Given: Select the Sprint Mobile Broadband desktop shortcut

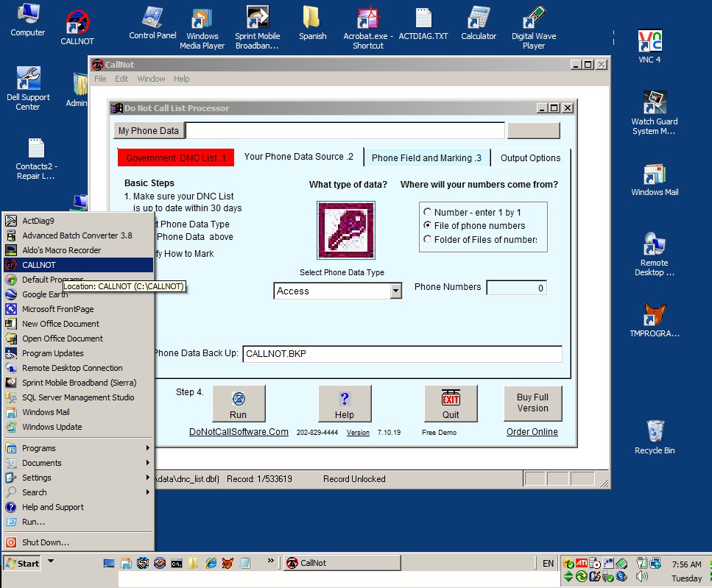Looking at the screenshot, I should (258, 27).
